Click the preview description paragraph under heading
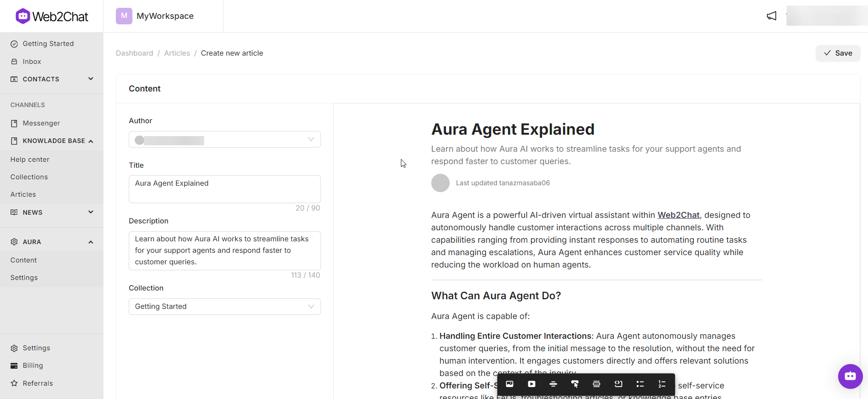 (x=586, y=155)
